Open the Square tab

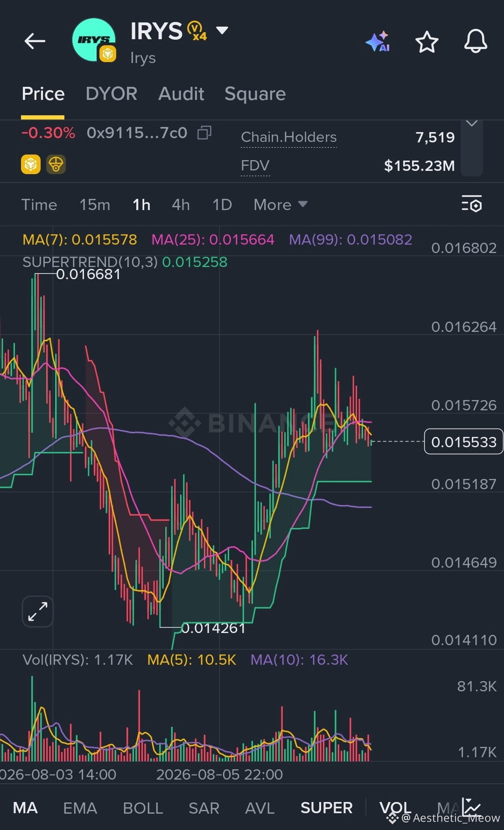[x=255, y=94]
